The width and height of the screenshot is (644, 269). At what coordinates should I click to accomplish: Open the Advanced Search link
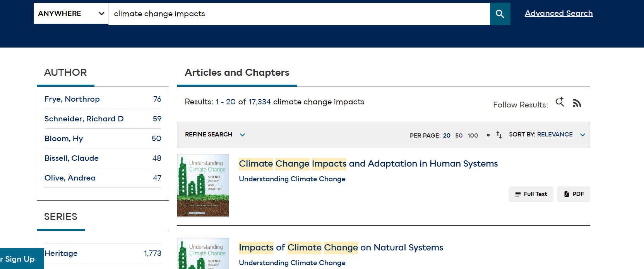click(558, 14)
